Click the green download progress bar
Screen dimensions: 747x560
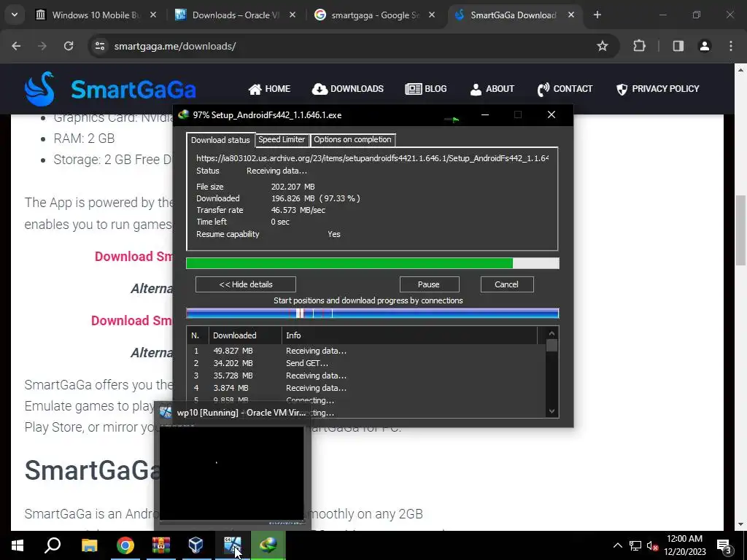(372, 263)
